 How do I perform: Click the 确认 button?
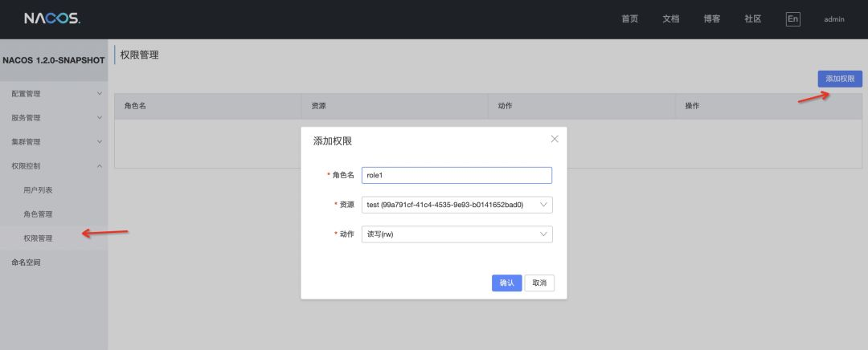(x=506, y=283)
